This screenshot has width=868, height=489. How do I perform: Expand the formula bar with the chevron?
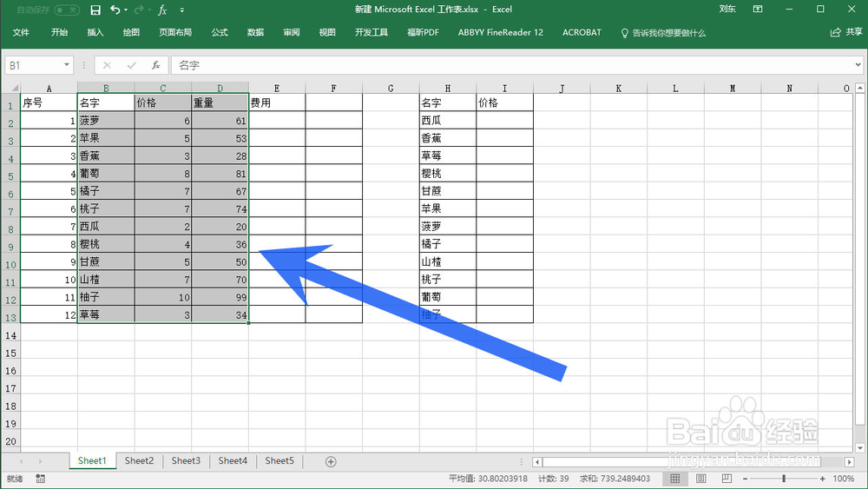858,65
